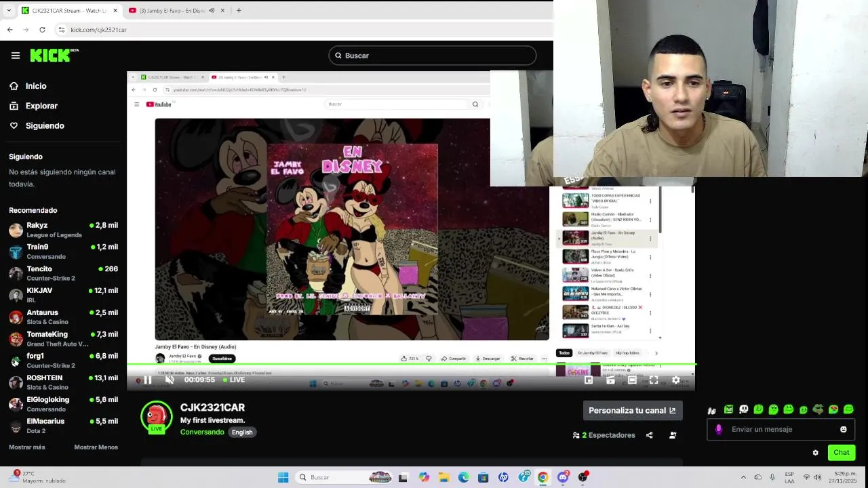Click the Conversando category link

pos(202,432)
